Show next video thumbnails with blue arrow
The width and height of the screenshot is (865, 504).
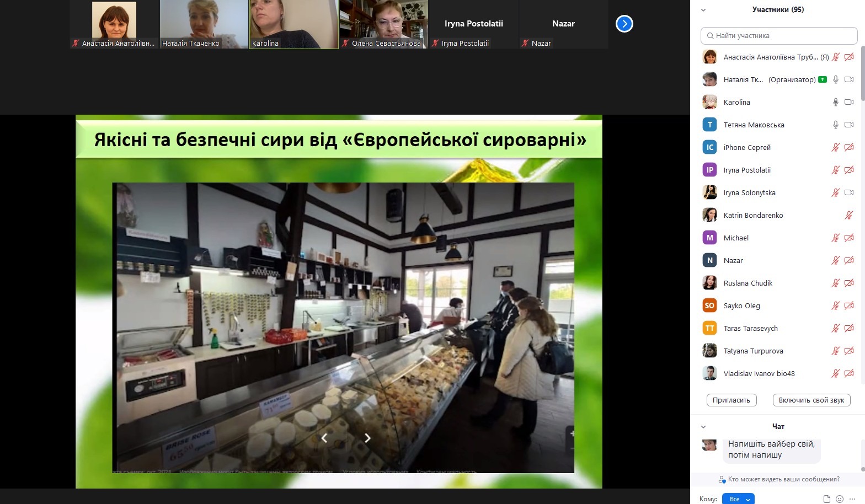coord(624,24)
